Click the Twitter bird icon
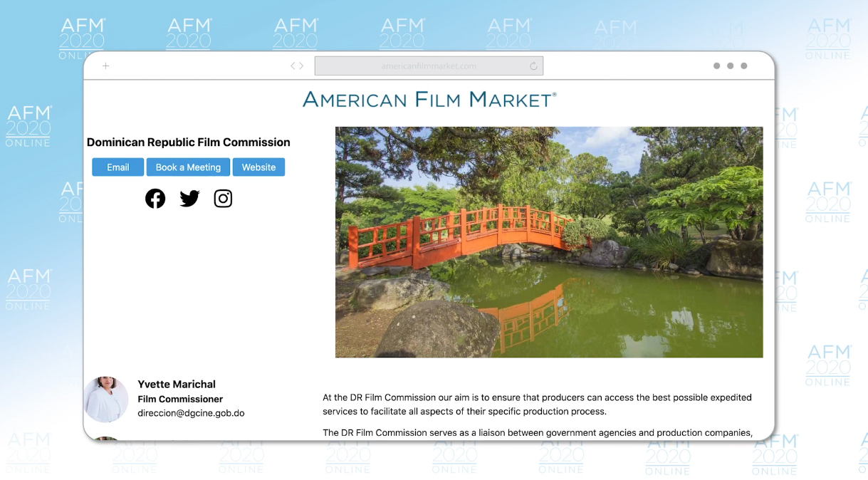The image size is (868, 480). [189, 199]
